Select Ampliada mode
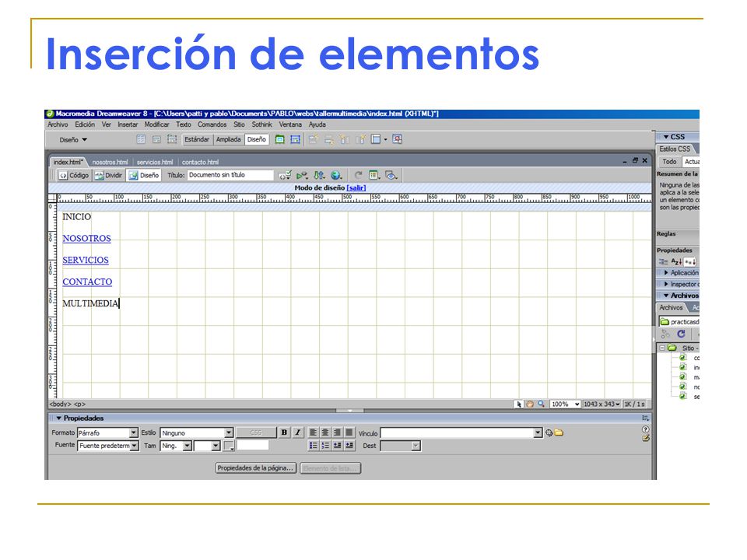 (x=228, y=139)
